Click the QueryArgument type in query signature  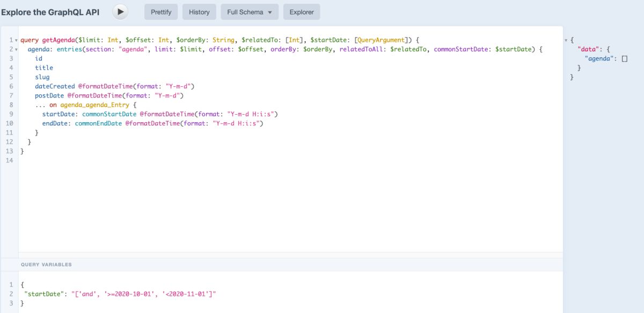(380, 40)
